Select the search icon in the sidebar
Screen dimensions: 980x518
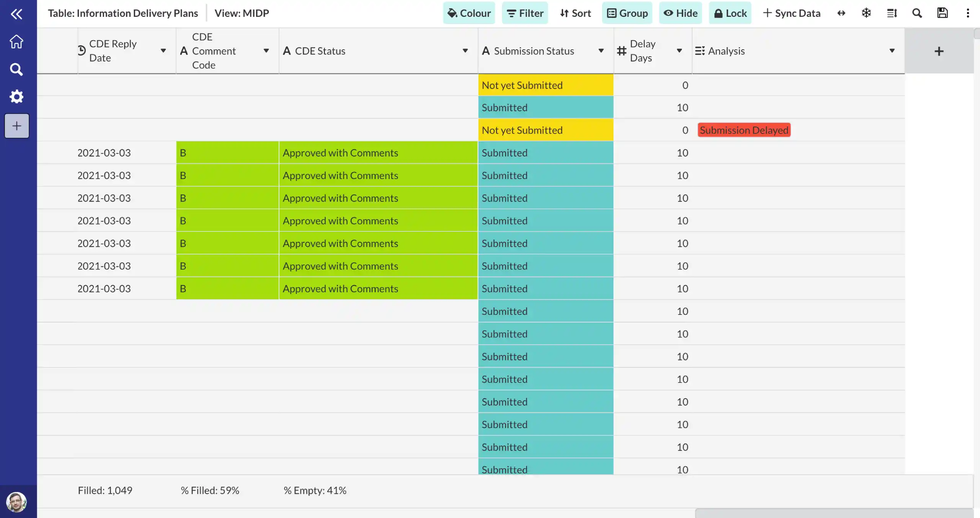(x=16, y=69)
